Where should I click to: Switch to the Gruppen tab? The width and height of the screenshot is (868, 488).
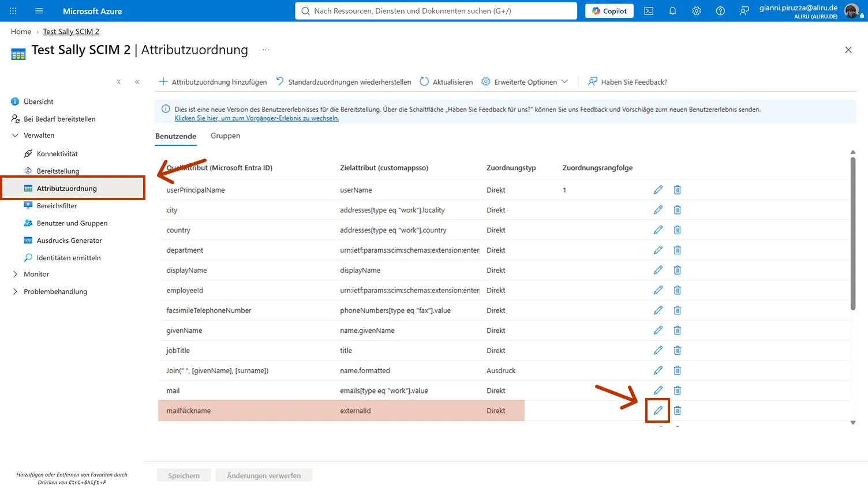click(x=225, y=136)
